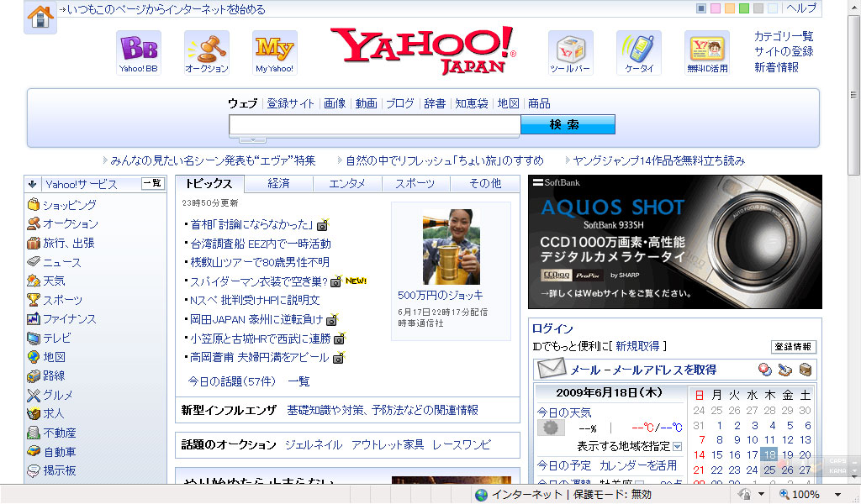Click the 求人 jobs icon
The width and height of the screenshot is (861, 504).
pos(34,413)
